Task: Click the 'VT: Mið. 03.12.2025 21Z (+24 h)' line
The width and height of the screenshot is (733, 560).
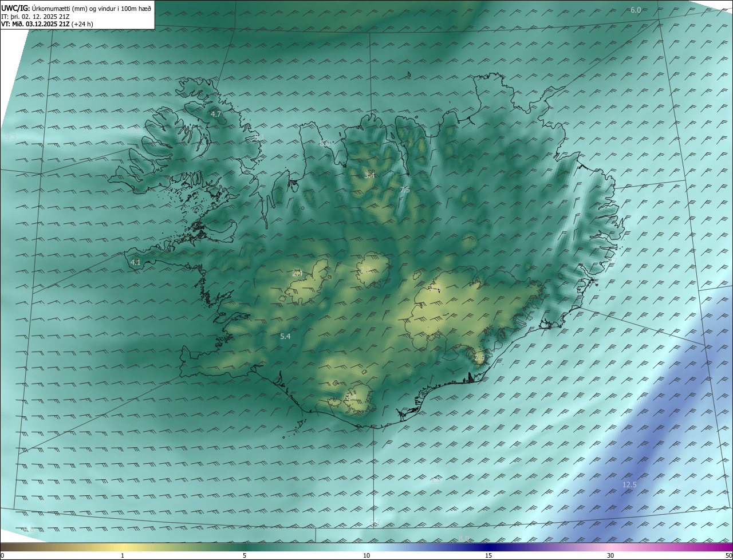Action: (x=47, y=24)
